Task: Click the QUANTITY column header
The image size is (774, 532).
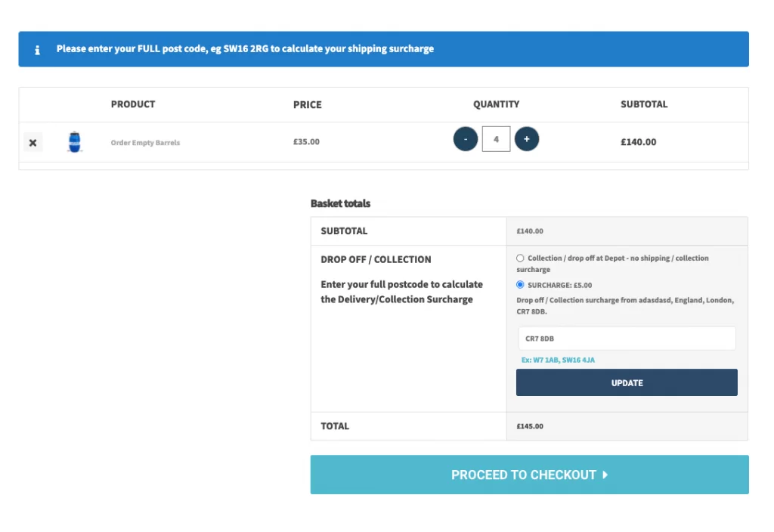Action: click(x=496, y=104)
